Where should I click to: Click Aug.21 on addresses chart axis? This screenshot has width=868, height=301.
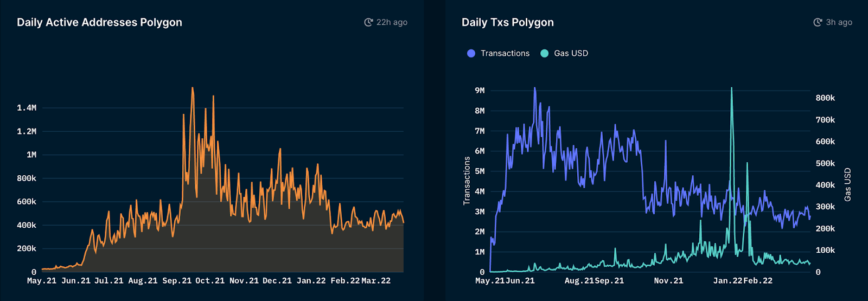(x=143, y=281)
